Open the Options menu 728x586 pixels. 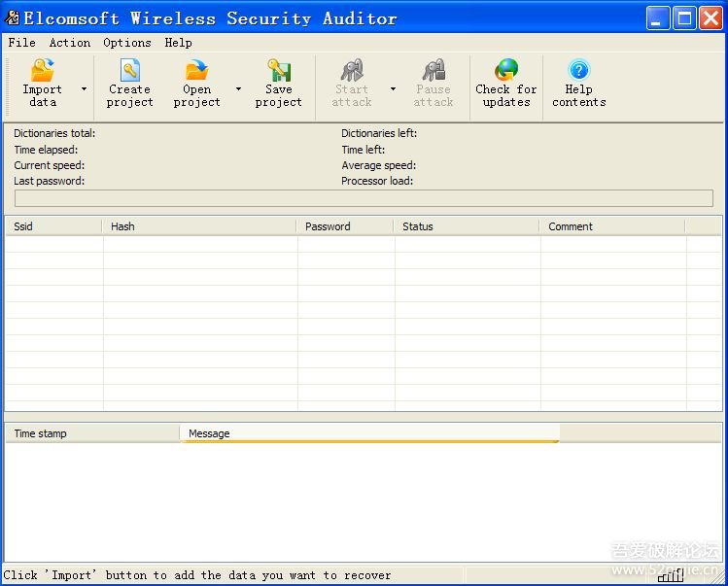(127, 43)
